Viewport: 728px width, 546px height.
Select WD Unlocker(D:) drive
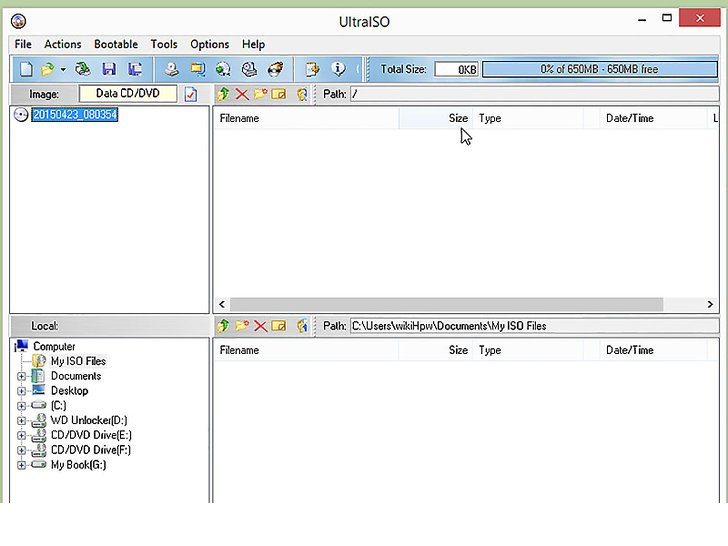click(x=89, y=420)
